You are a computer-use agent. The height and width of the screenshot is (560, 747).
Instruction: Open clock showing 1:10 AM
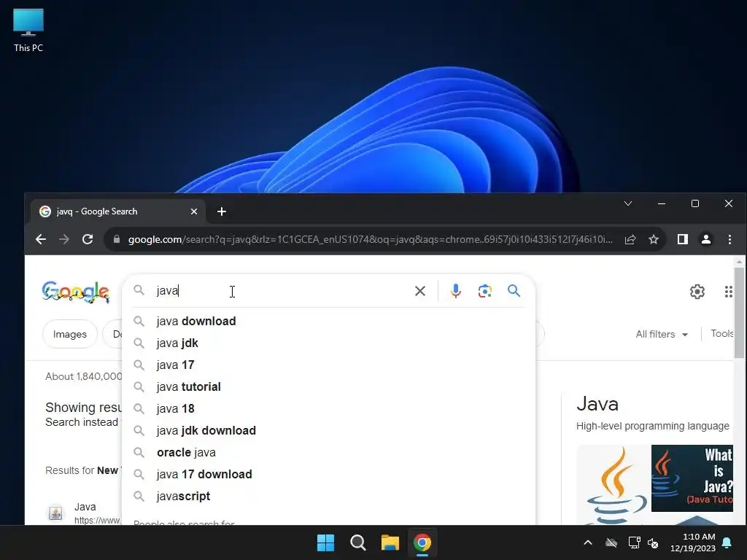pyautogui.click(x=693, y=542)
